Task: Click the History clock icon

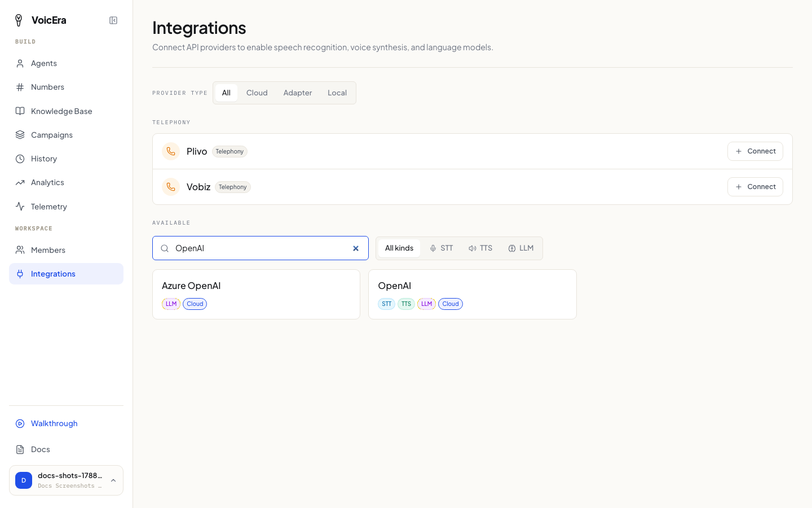Action: tap(20, 159)
